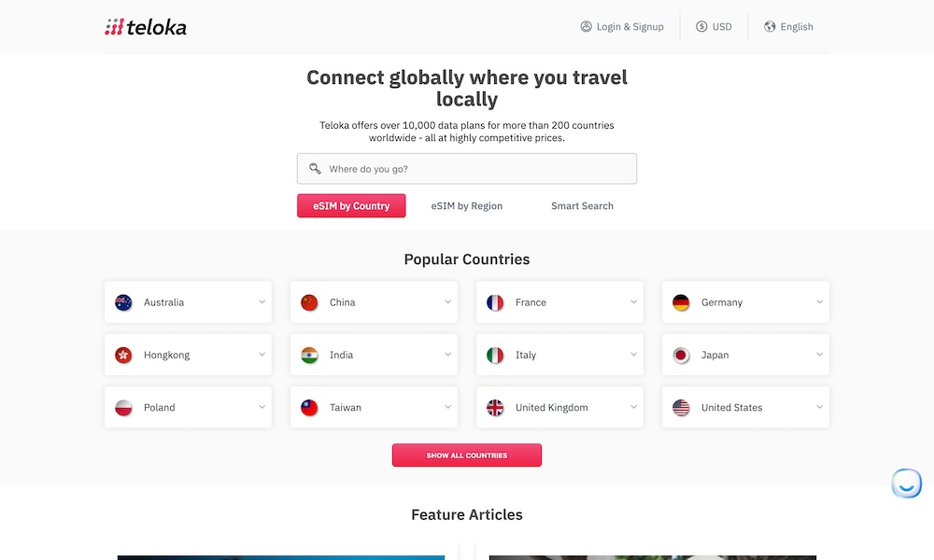Screen dimensions: 934x560
Task: Click the India flag icon
Action: [309, 356]
